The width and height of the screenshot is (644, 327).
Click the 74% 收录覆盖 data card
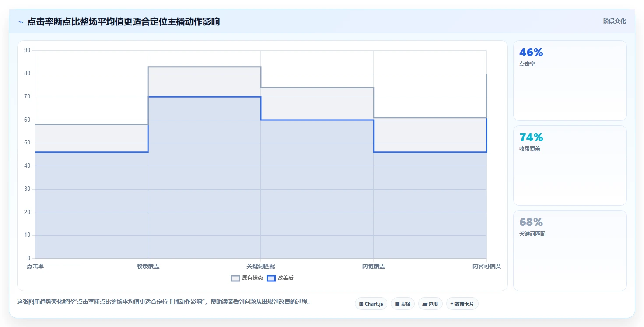pos(570,165)
